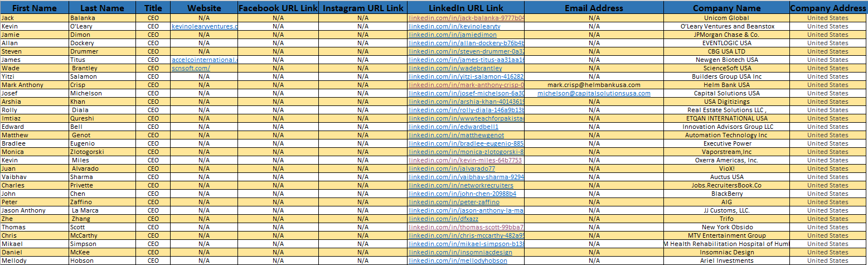Open the scnsoft.com website link
This screenshot has height=265, width=868.
(191, 68)
